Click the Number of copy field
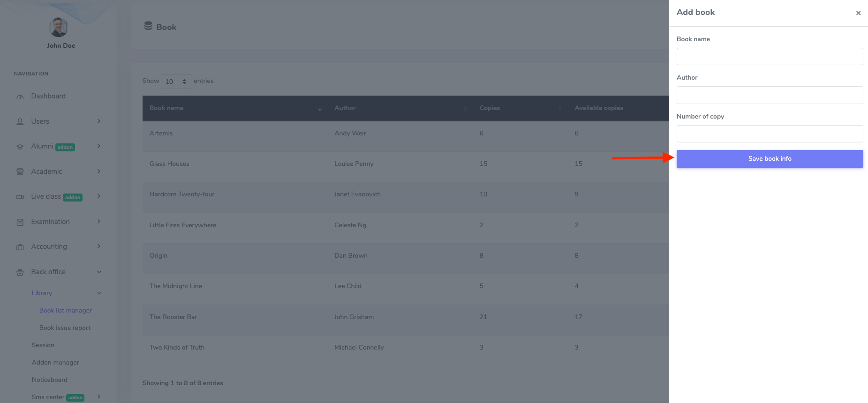 [770, 134]
